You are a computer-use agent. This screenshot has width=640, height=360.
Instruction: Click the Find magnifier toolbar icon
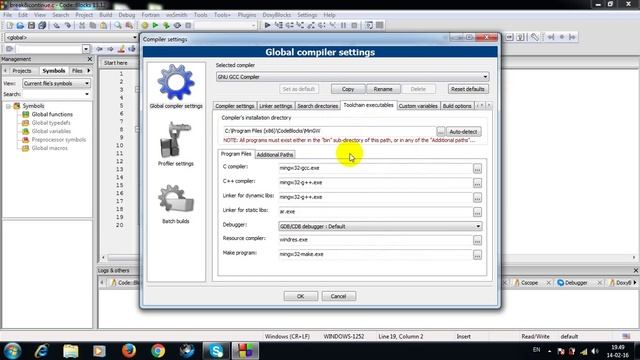118,25
